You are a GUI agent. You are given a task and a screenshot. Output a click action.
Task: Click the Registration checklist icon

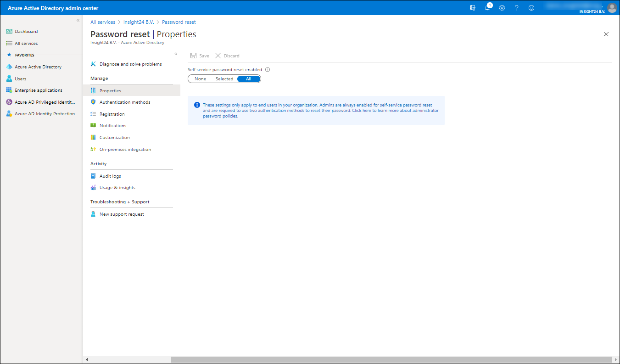coord(93,114)
